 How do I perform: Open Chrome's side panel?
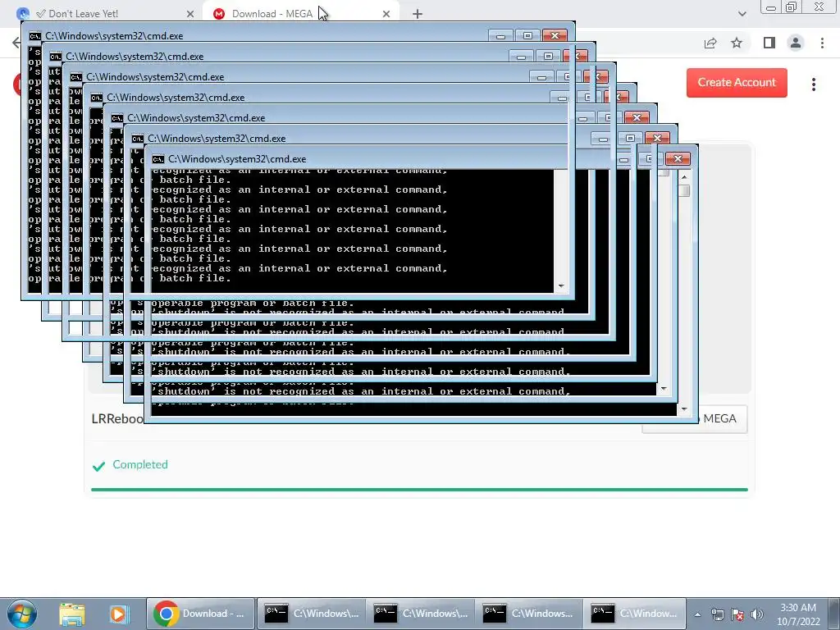tap(769, 43)
